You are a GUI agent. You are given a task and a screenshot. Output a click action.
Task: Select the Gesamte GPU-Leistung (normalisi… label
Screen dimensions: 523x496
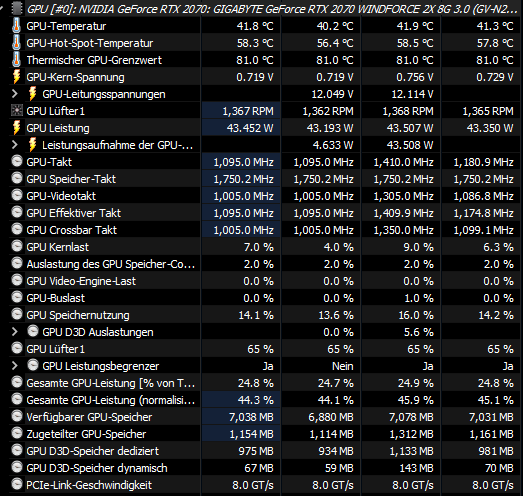pyautogui.click(x=111, y=400)
